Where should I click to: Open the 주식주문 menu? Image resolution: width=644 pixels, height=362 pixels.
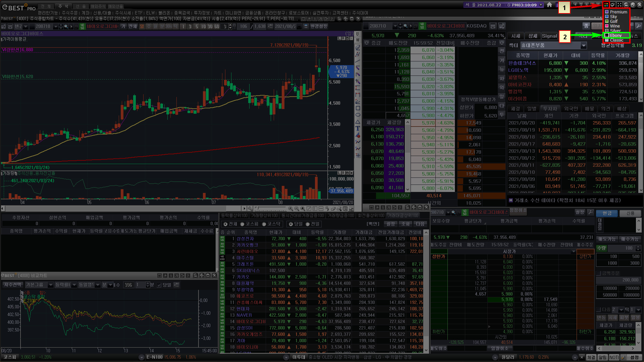pos(69,13)
